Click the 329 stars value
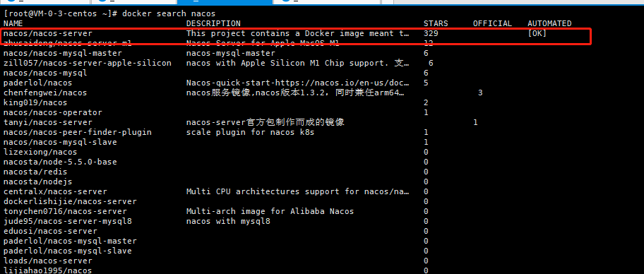644x274 pixels. [x=431, y=33]
